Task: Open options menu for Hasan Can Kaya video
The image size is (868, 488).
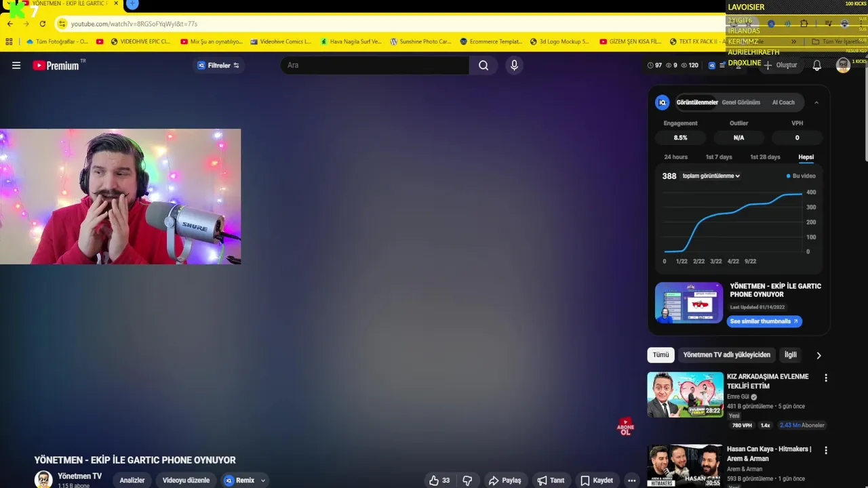Action: coord(825,450)
